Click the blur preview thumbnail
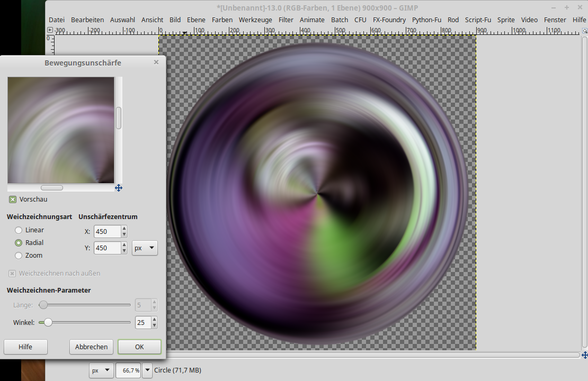Image resolution: width=588 pixels, height=381 pixels. (x=61, y=130)
